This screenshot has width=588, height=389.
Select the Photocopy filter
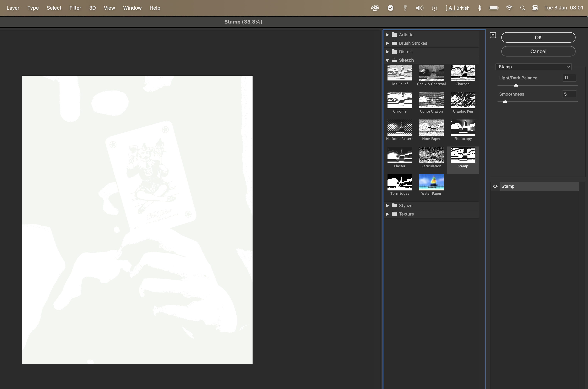pyautogui.click(x=463, y=129)
